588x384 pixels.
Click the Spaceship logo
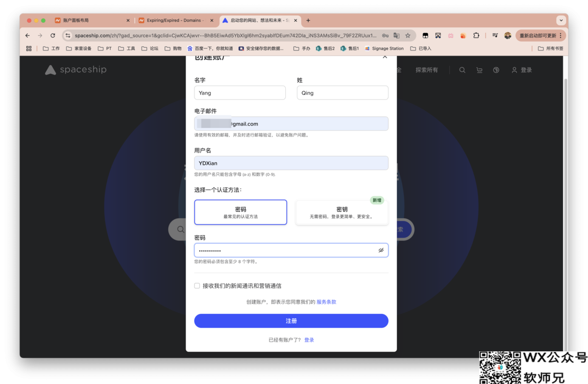(x=76, y=70)
